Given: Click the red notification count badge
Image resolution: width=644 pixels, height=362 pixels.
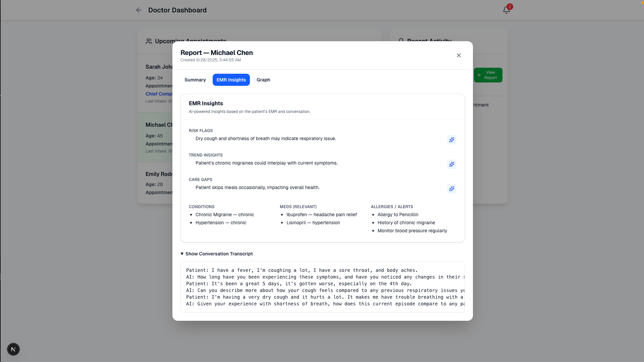Looking at the screenshot, I should point(509,7).
